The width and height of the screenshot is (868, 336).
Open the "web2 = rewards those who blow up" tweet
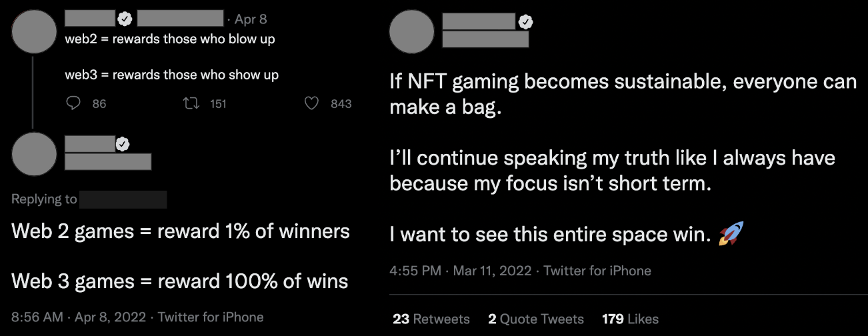[170, 39]
